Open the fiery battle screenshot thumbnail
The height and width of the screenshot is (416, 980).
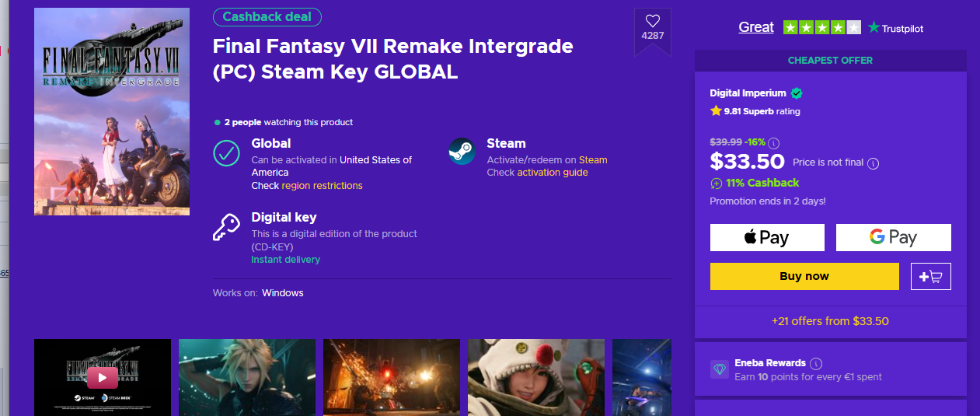392,377
